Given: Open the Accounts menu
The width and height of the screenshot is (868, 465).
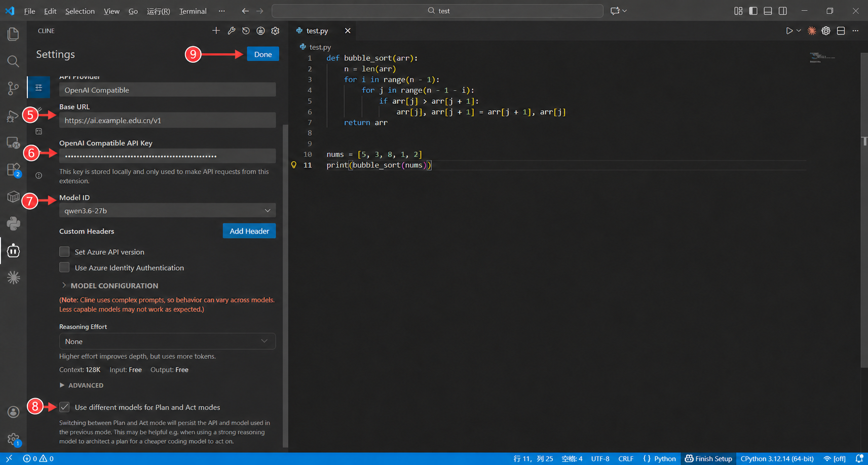Looking at the screenshot, I should [13, 412].
